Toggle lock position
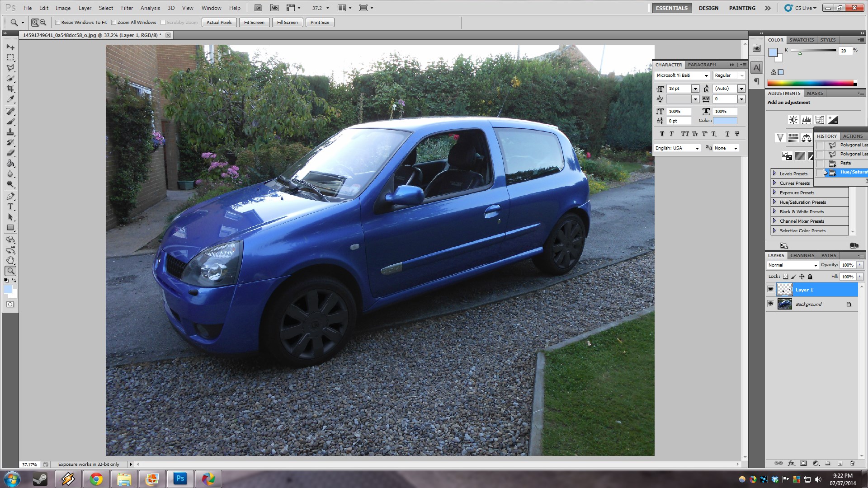 pyautogui.click(x=802, y=277)
